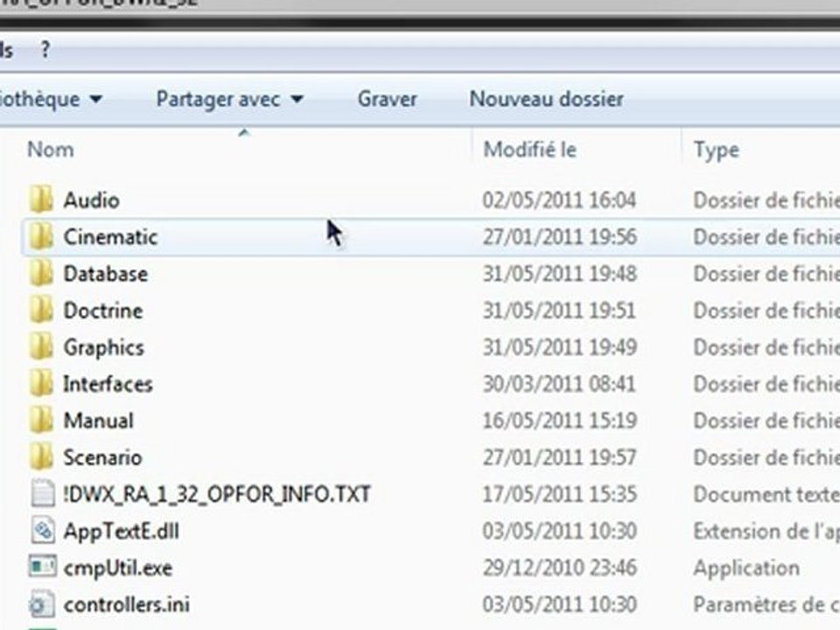Click date 02/05/2011 16:04 cell

pyautogui.click(x=559, y=200)
